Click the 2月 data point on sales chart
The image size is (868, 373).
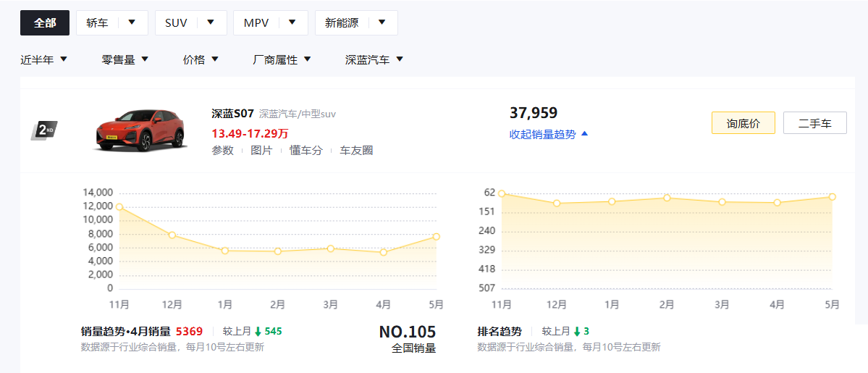(x=278, y=251)
